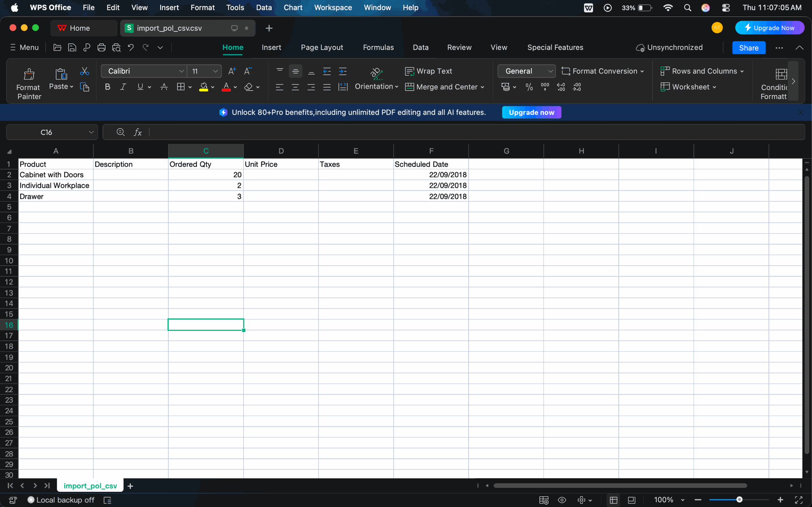Open the Calibri font name dropdown

[x=181, y=71]
